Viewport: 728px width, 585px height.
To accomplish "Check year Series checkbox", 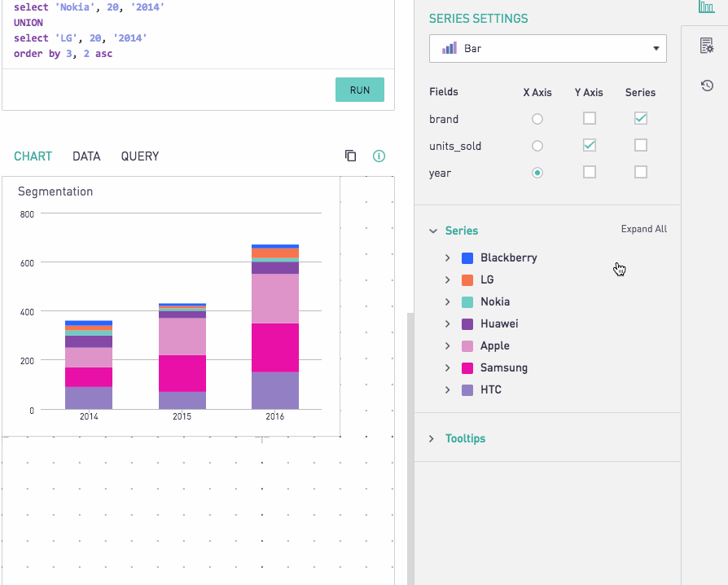I will [640, 173].
